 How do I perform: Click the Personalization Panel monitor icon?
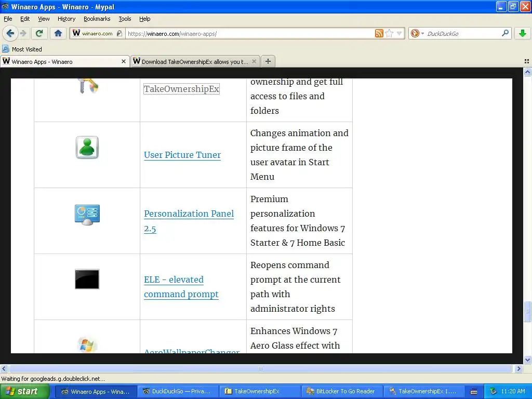pos(87,215)
